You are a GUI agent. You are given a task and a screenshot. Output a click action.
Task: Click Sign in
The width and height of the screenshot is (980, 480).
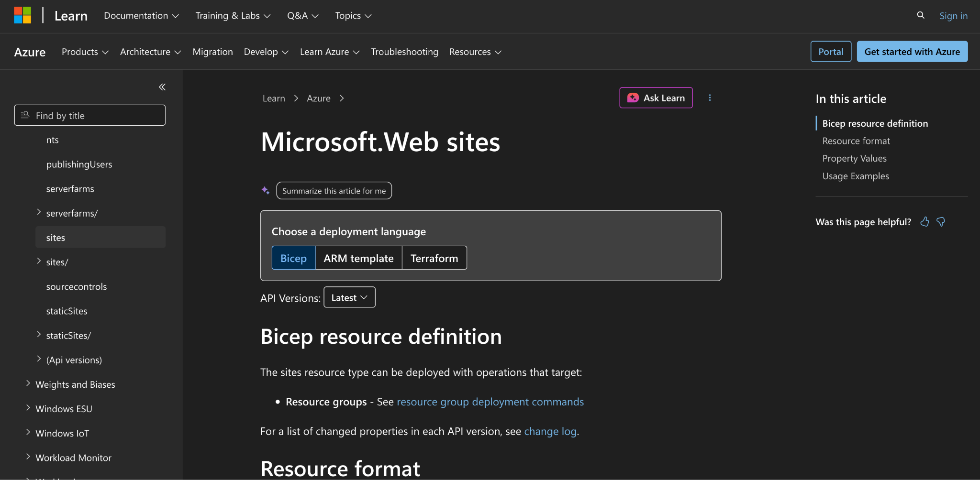tap(953, 16)
